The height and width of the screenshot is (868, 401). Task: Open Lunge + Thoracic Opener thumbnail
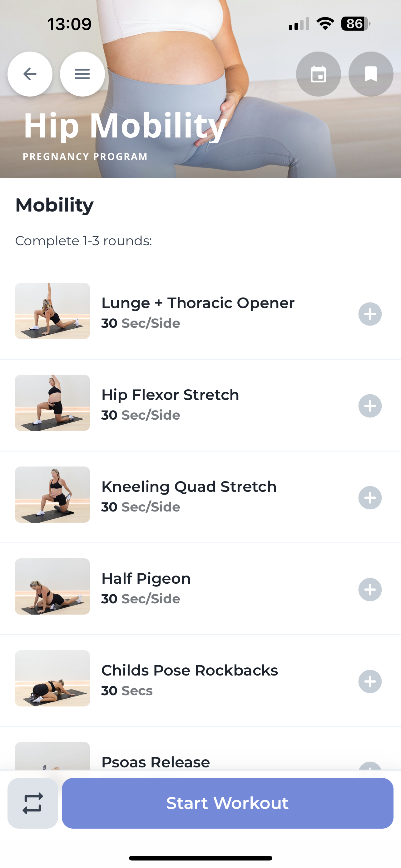click(x=52, y=311)
